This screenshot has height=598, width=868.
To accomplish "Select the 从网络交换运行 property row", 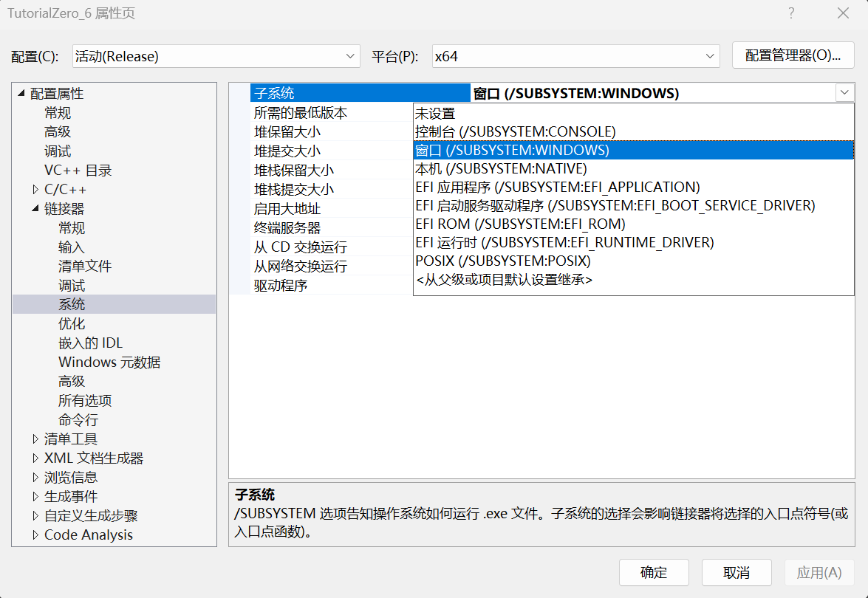I will point(332,266).
